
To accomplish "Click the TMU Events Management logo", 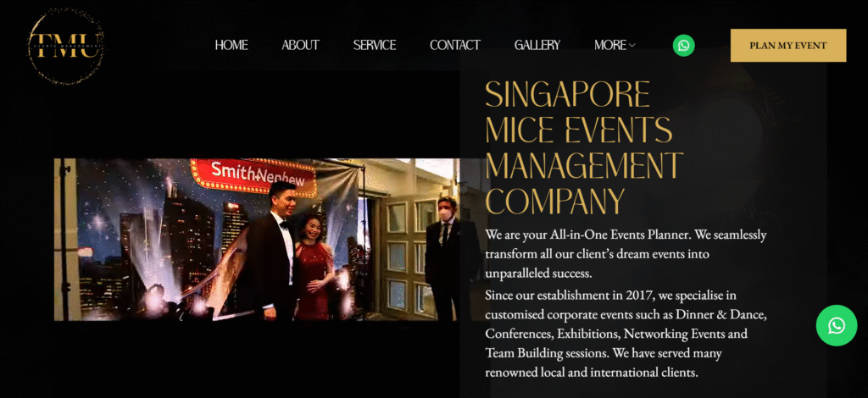I will (x=65, y=46).
